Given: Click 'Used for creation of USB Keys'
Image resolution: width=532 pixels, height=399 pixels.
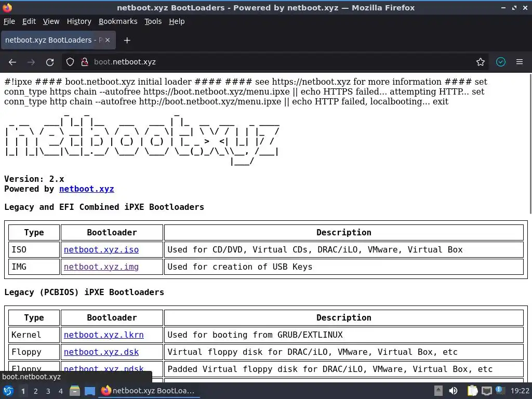Looking at the screenshot, I should click(240, 267).
